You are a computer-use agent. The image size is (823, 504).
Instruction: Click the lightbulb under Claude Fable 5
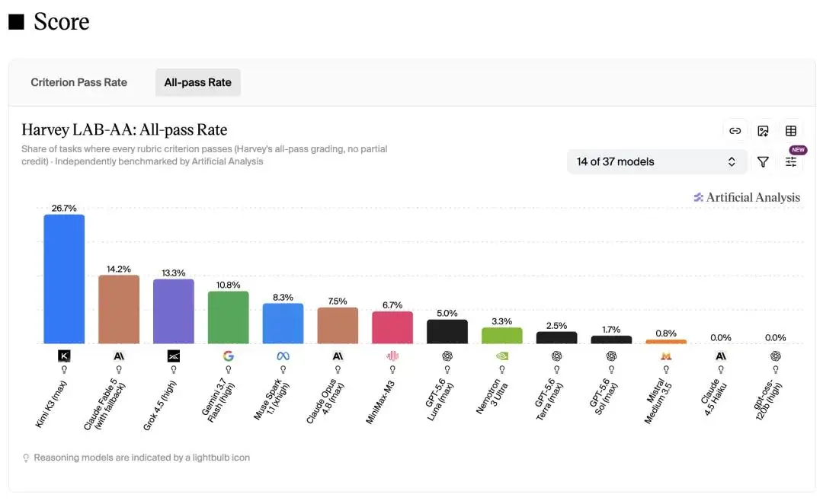tap(119, 370)
